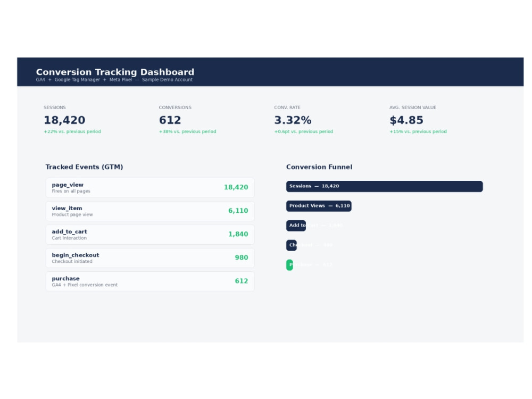Open the page_view event row
Screen dimensions: 532x399
pos(150,188)
